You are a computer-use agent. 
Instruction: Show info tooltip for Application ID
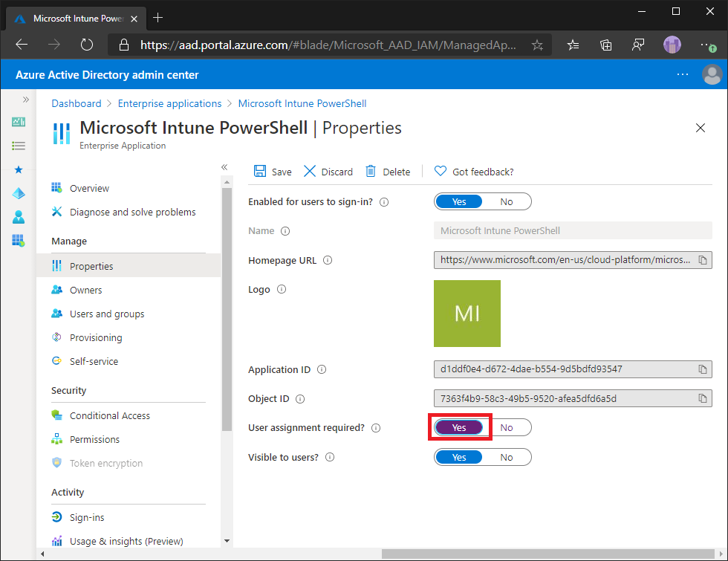pyautogui.click(x=321, y=370)
